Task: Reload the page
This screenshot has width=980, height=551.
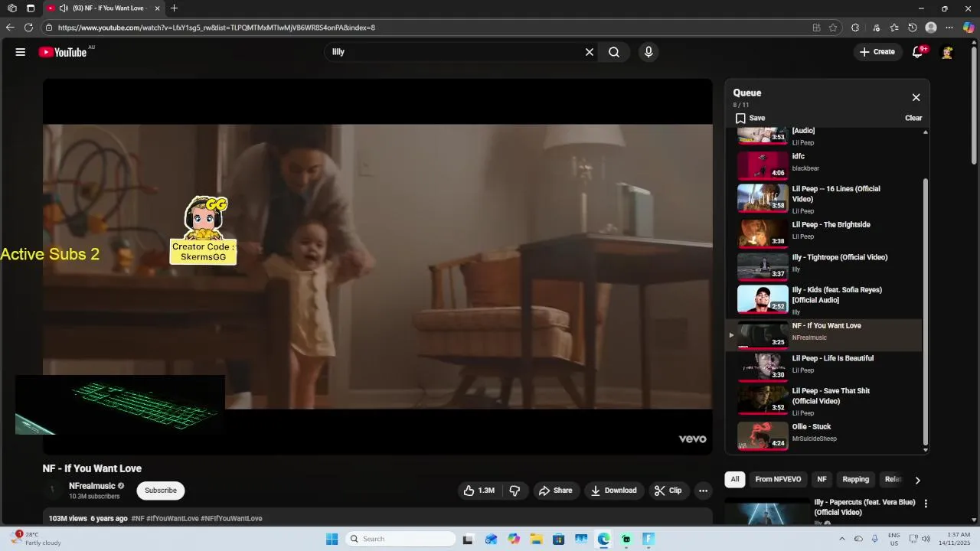Action: coord(28,28)
